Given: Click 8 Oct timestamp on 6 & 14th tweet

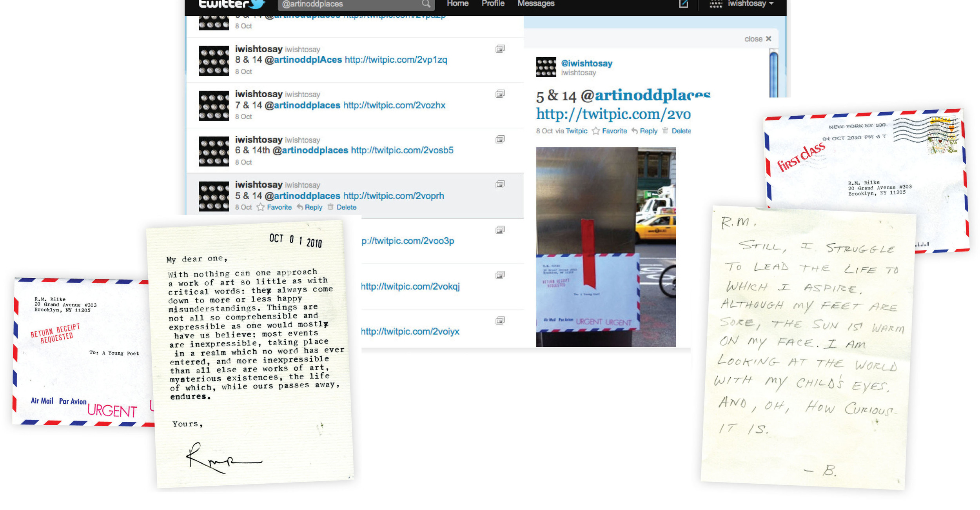Looking at the screenshot, I should 243,162.
